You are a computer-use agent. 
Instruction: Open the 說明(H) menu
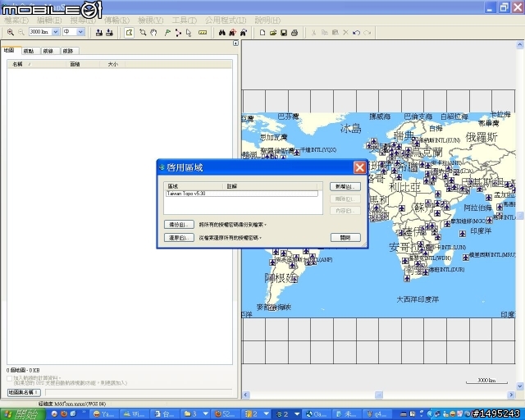(267, 21)
